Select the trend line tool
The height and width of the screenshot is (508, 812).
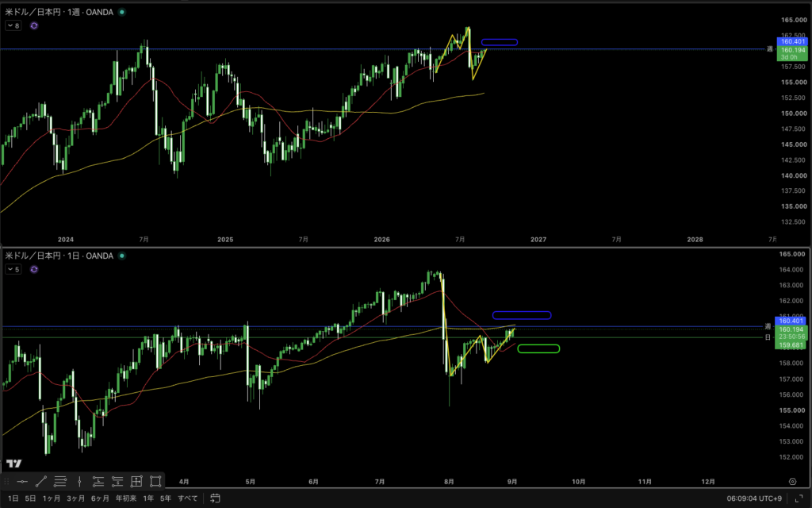pos(41,482)
